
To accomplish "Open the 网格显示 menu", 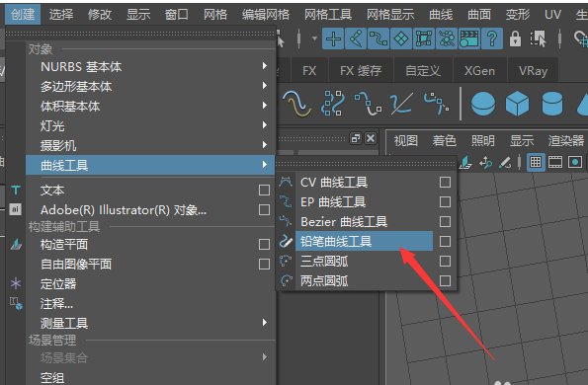I will 390,14.
